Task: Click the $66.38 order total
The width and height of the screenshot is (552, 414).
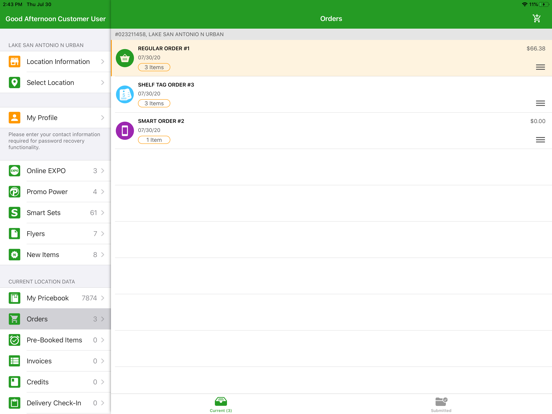Action: tap(536, 49)
